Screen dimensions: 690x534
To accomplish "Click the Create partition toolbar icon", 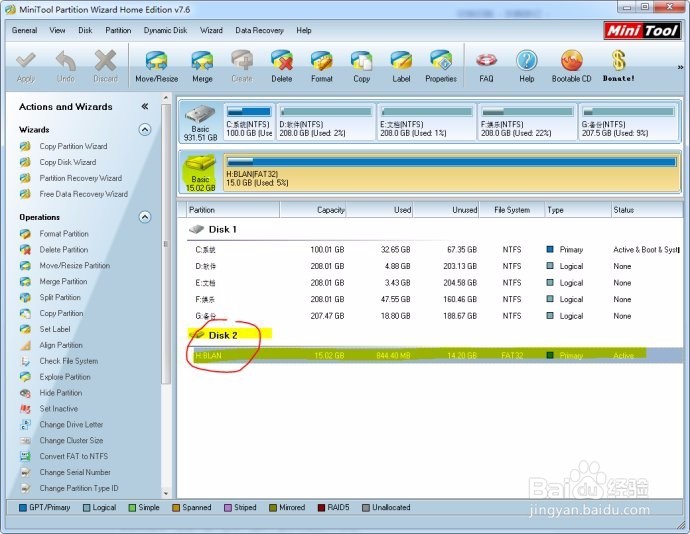I will pos(242,66).
